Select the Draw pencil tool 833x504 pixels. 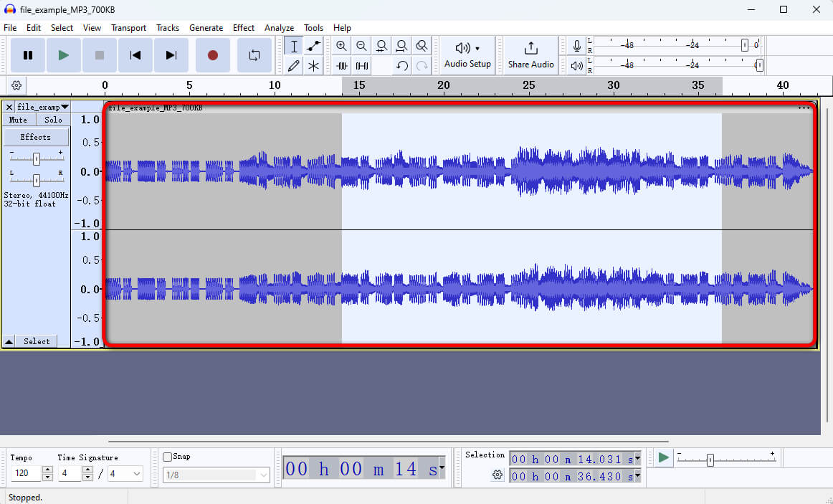point(293,66)
